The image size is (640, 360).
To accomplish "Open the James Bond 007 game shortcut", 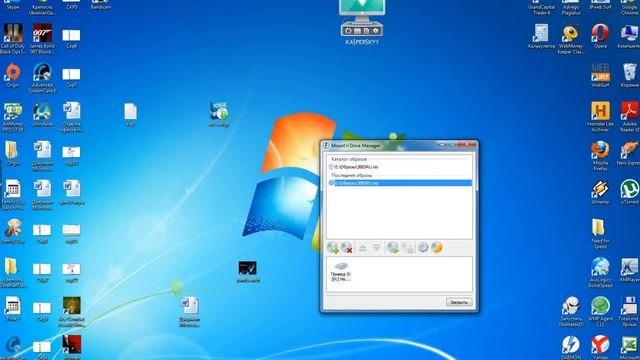I will click(42, 39).
